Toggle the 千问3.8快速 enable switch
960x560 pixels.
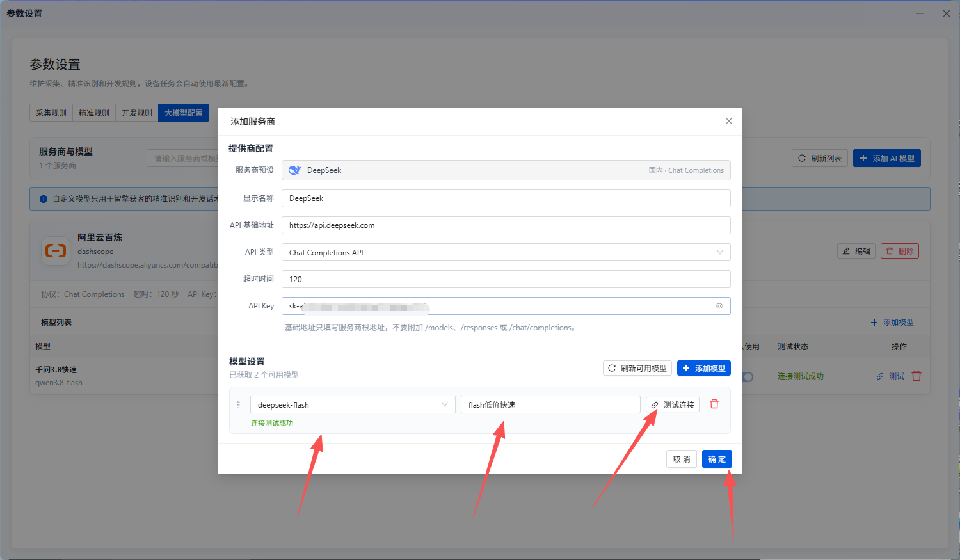748,376
